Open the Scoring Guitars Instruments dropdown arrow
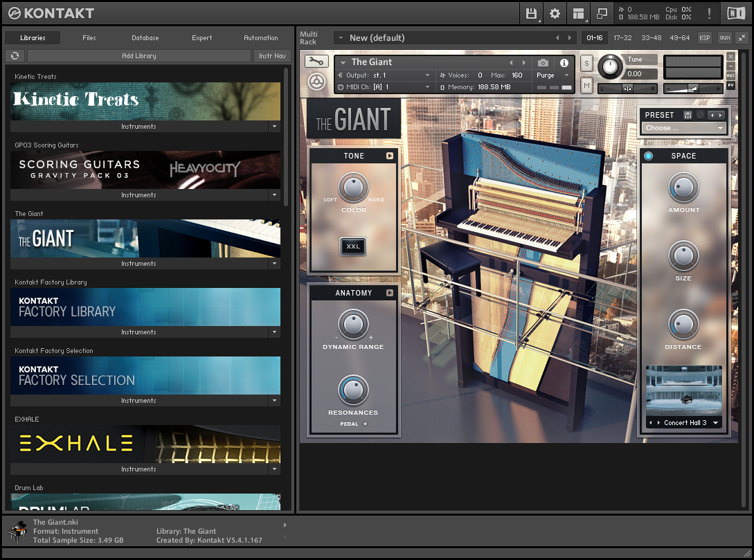The width and height of the screenshot is (754, 560). pos(275,195)
